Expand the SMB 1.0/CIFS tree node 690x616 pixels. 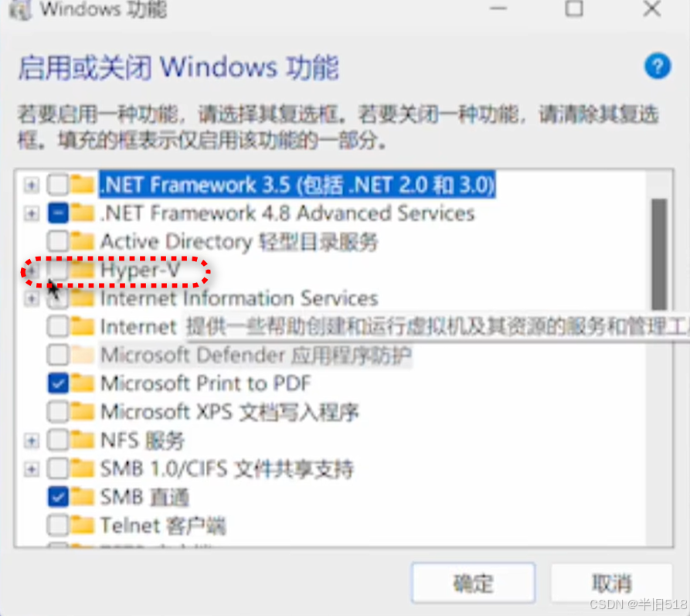point(31,469)
